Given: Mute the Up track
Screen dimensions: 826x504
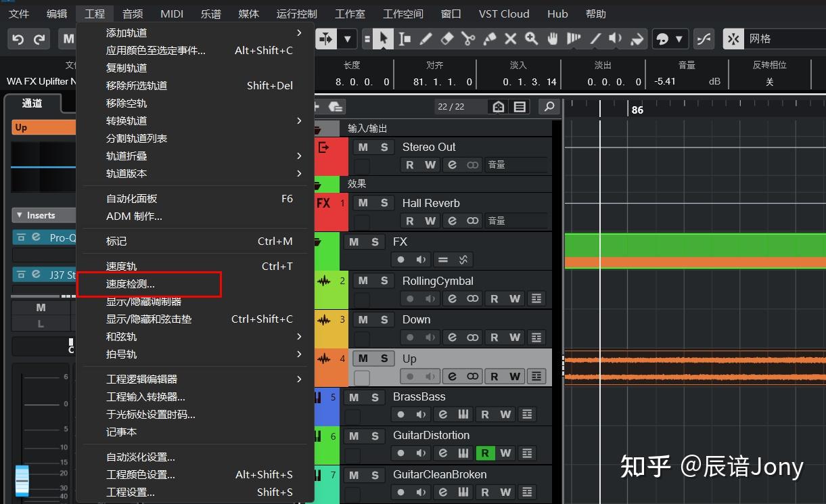Looking at the screenshot, I should click(363, 359).
